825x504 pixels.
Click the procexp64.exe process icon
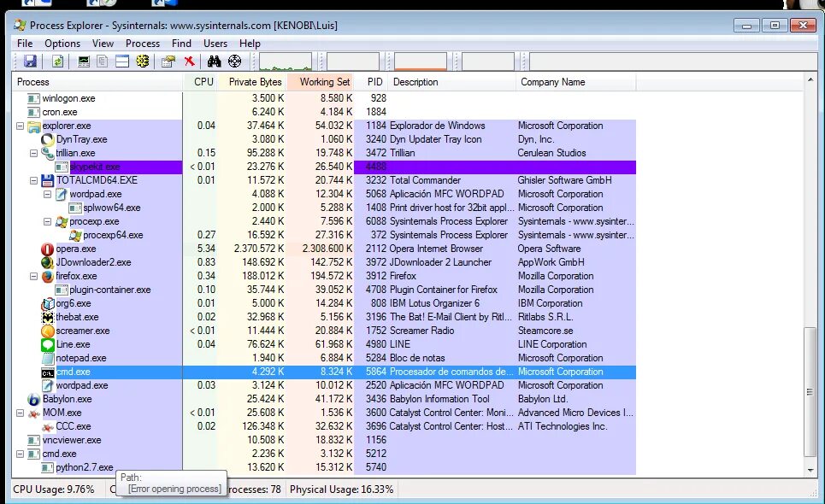click(74, 235)
